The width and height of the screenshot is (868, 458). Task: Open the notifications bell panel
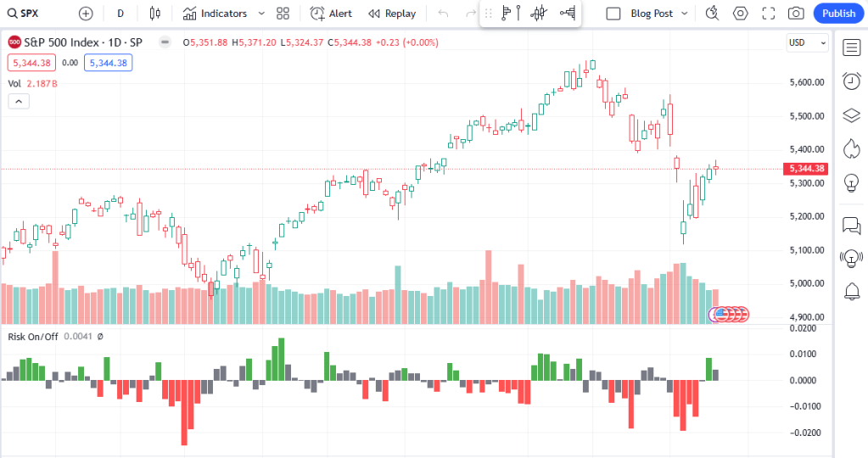pos(851,292)
